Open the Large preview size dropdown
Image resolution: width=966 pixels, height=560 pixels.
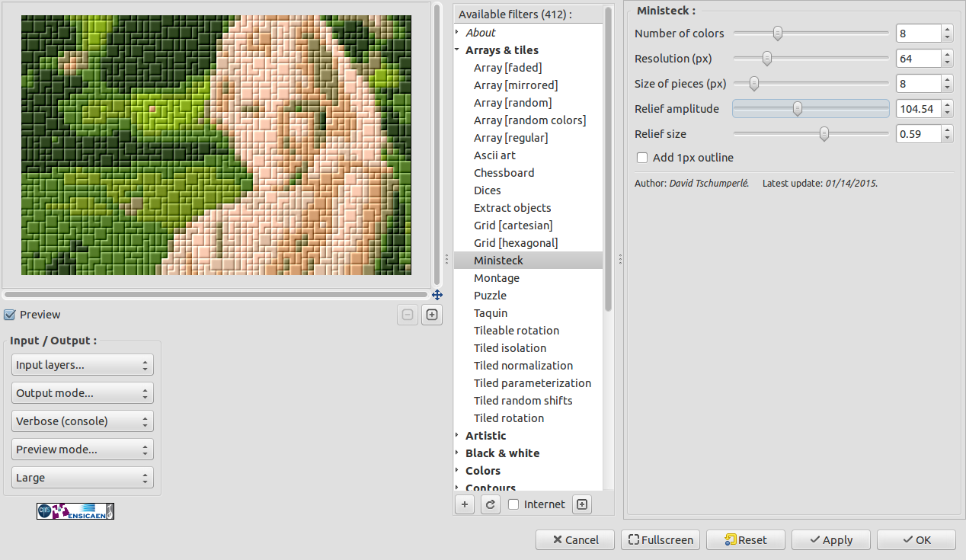(x=82, y=478)
